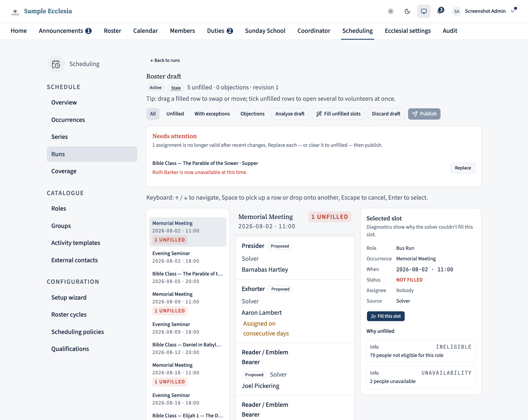This screenshot has height=420, width=528.
Task: Show only Unfilled rows filter
Action: (175, 114)
